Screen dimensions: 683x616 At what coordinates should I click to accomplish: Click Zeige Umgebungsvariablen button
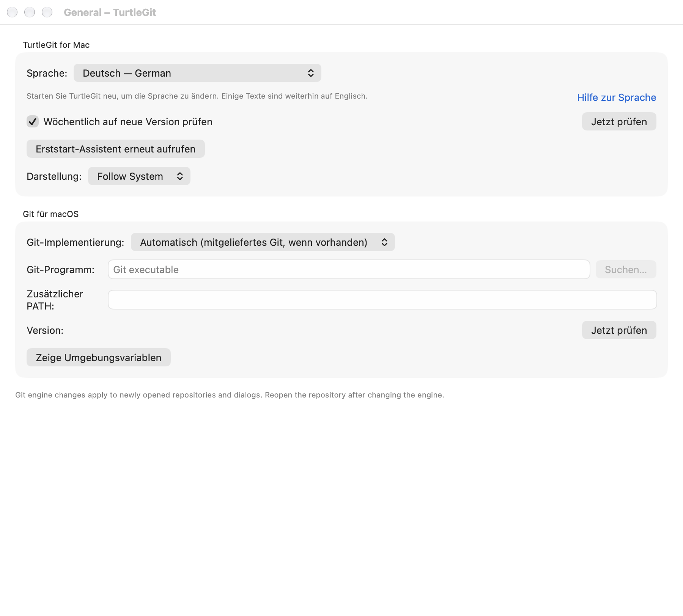99,357
